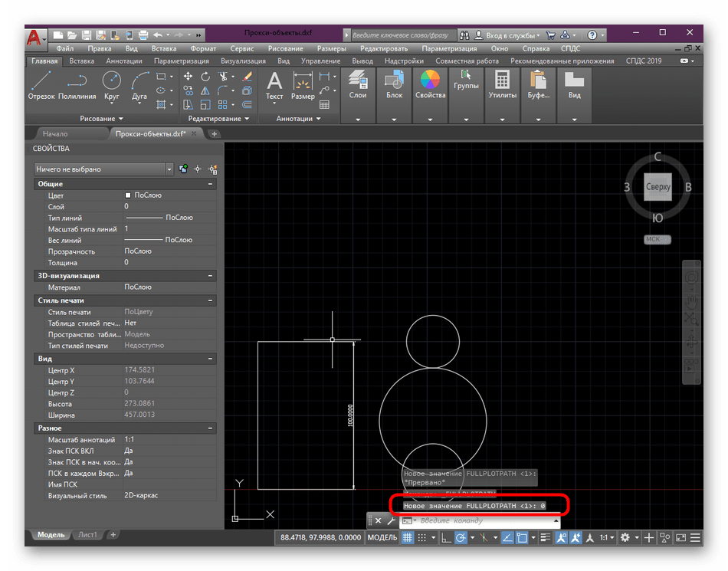Toggle ortho mode in status bar
Image resolution: width=728 pixels, height=571 pixels.
[448, 538]
